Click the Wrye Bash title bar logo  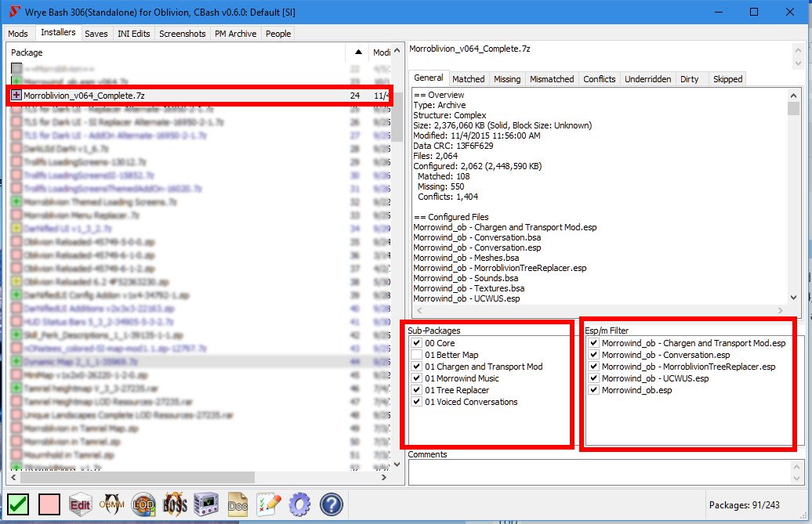tap(14, 12)
